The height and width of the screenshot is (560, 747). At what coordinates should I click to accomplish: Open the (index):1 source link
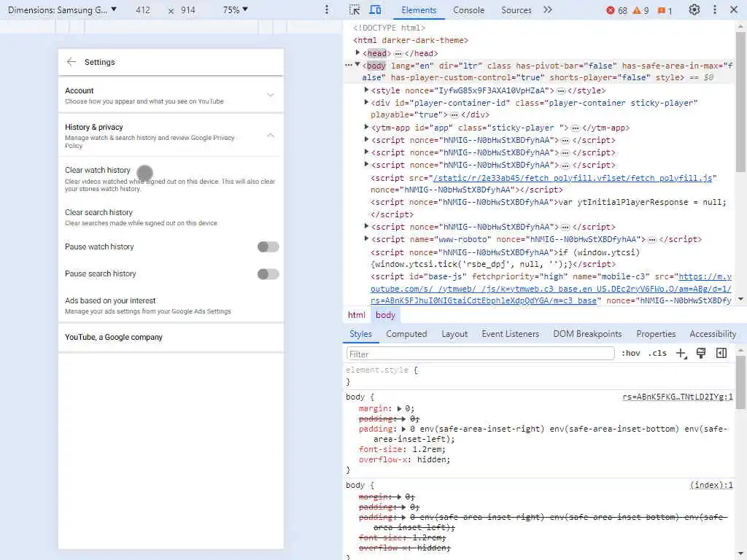[x=711, y=485]
